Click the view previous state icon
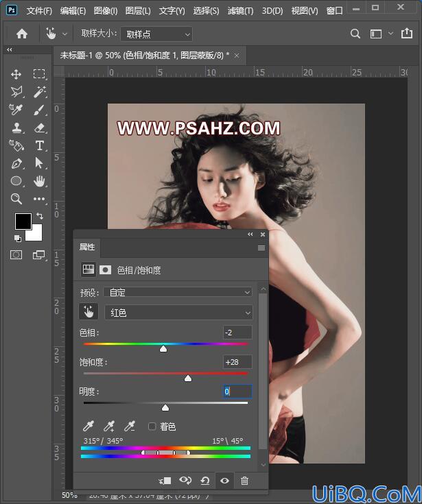Image resolution: width=422 pixels, height=504 pixels. coord(185,481)
